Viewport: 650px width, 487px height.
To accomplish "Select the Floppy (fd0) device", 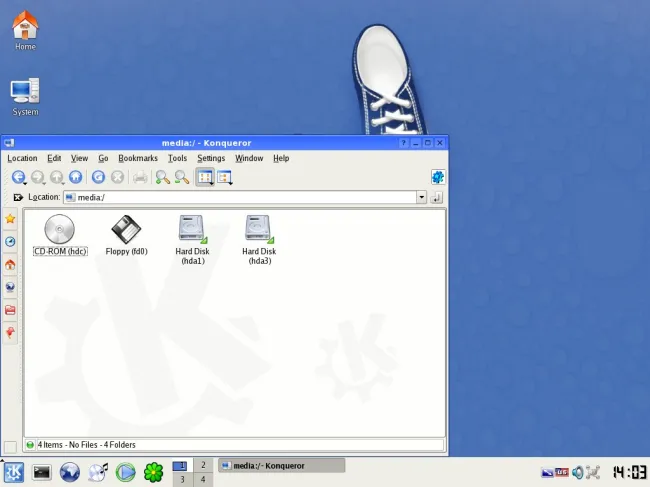I will (126, 235).
